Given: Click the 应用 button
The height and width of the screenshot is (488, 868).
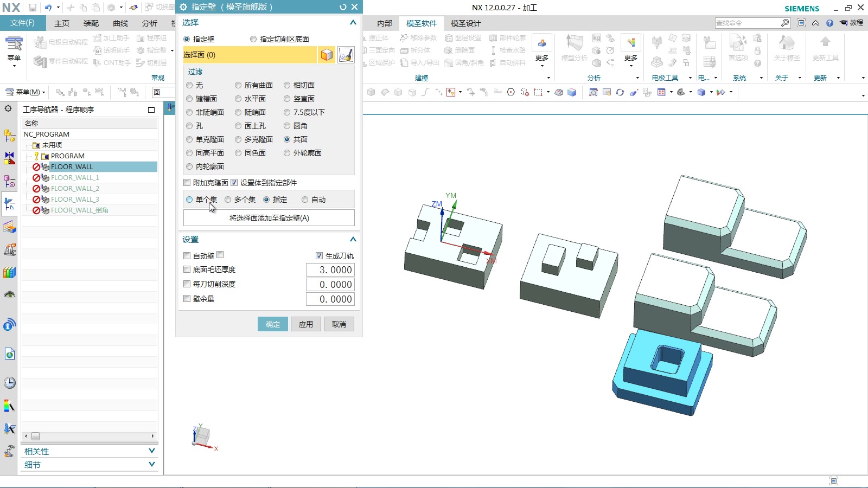Looking at the screenshot, I should [306, 324].
